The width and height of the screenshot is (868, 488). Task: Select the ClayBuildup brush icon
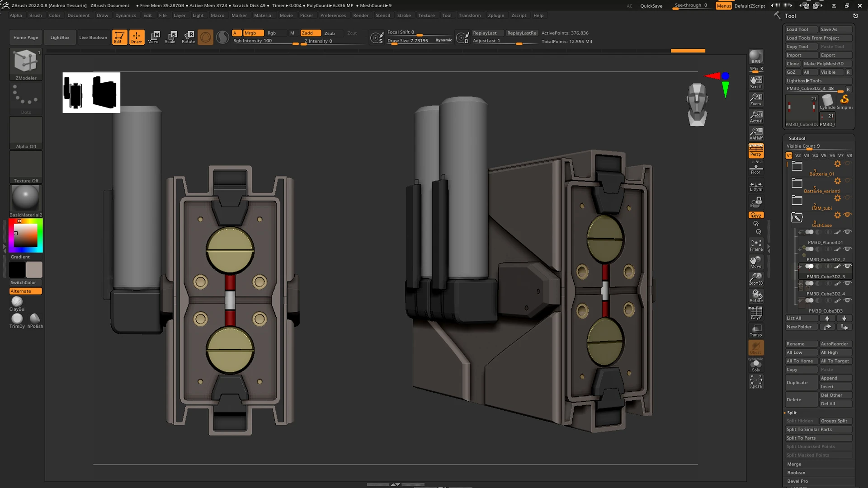[x=17, y=304]
